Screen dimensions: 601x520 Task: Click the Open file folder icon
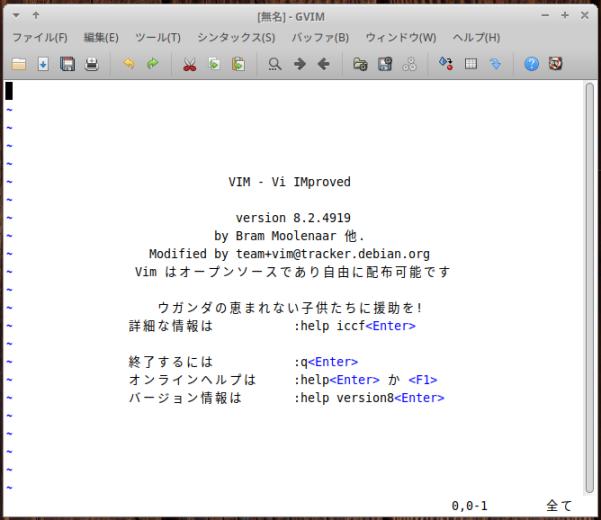(x=19, y=64)
